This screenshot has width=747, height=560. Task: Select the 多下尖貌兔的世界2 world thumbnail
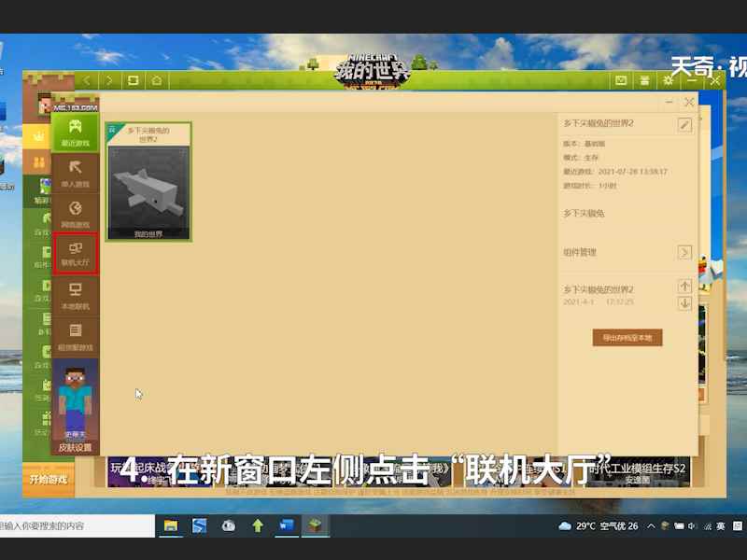coord(148,182)
